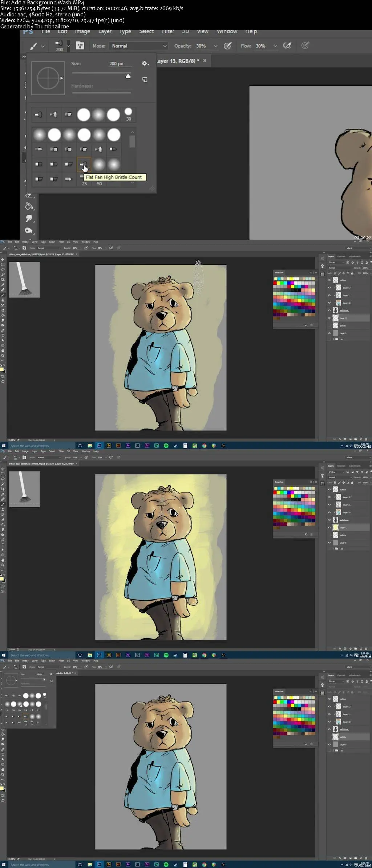Adjust brush Size slider handle in 00:00:22 frame

point(128,76)
